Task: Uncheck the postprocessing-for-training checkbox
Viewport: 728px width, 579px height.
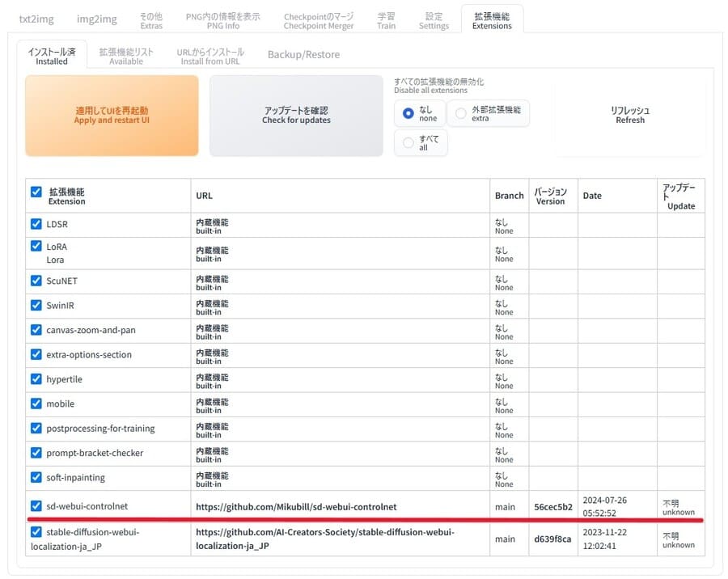Action: tap(36, 428)
